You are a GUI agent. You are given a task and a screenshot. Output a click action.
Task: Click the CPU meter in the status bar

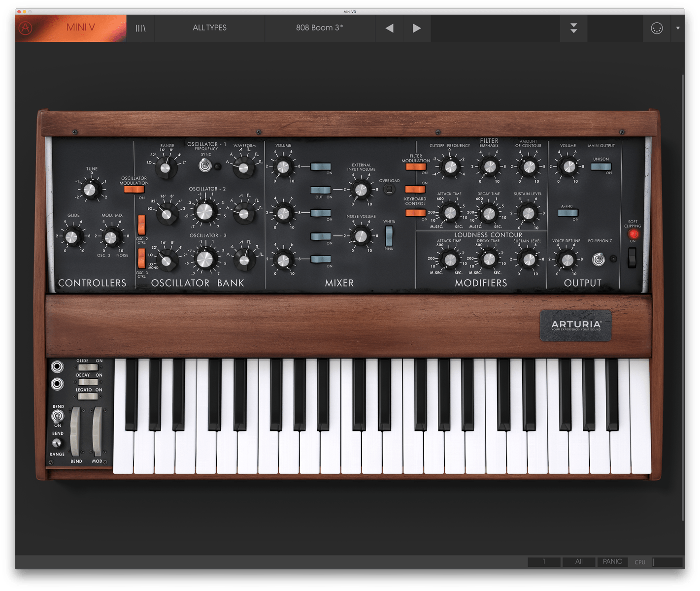pyautogui.click(x=667, y=562)
